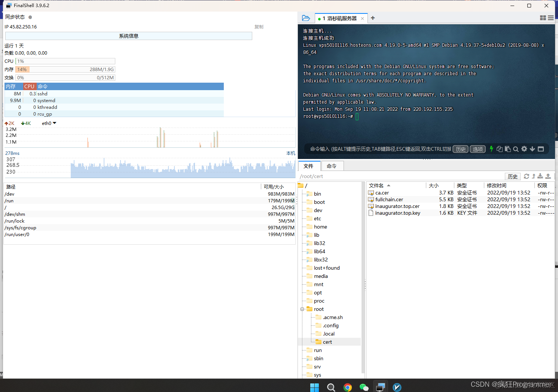Select the sshd process row
The width and height of the screenshot is (558, 392).
[114, 94]
